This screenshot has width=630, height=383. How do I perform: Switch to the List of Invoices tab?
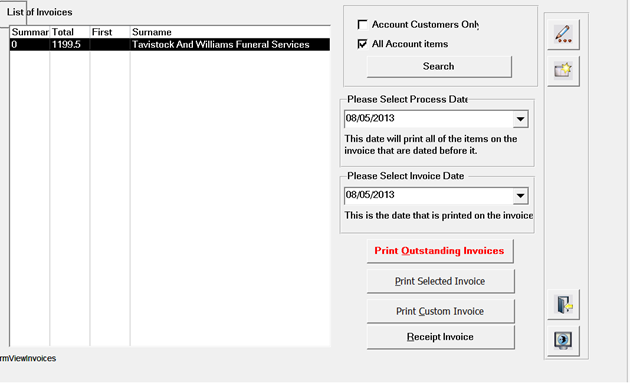(39, 12)
